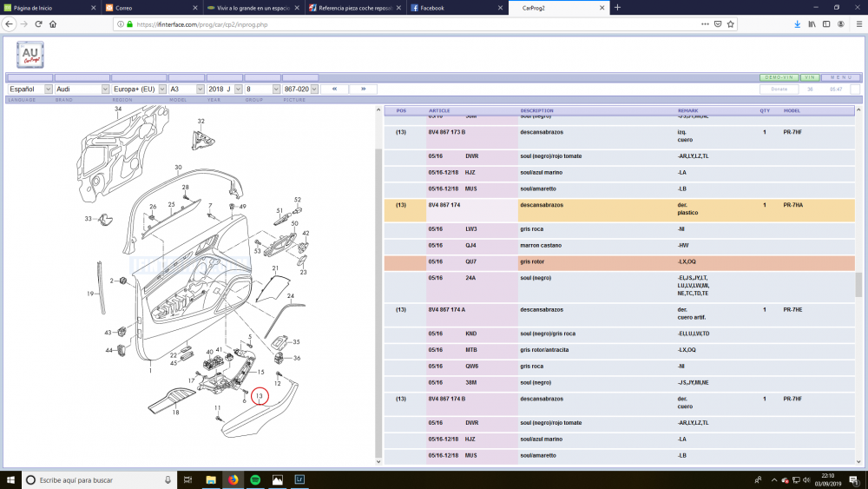Screen dimensions: 868x489
Task: Click the Windows search box
Action: [100, 480]
